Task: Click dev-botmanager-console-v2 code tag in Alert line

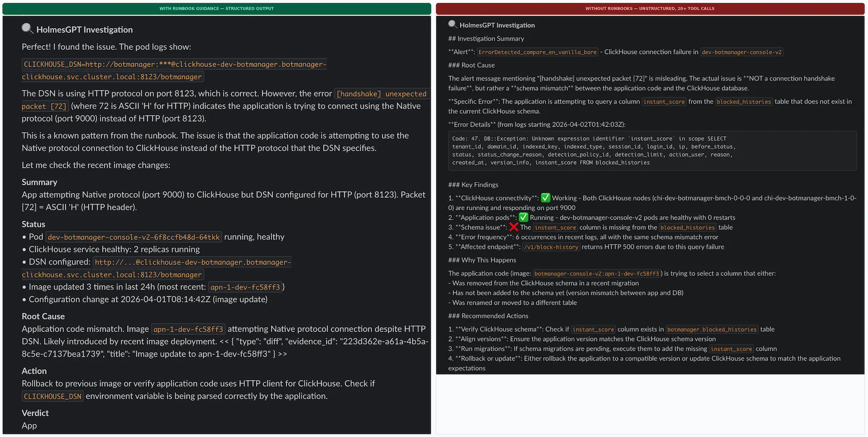Action: [x=741, y=52]
